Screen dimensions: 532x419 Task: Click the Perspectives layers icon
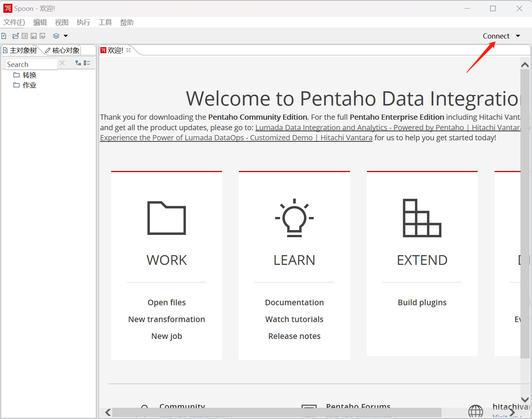click(56, 36)
